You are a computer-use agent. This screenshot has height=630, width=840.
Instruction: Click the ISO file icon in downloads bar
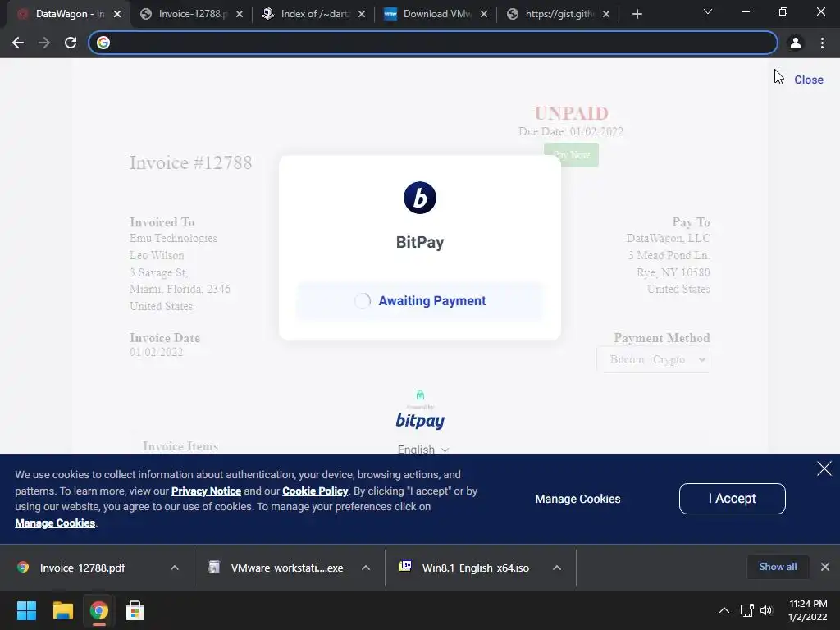(405, 566)
